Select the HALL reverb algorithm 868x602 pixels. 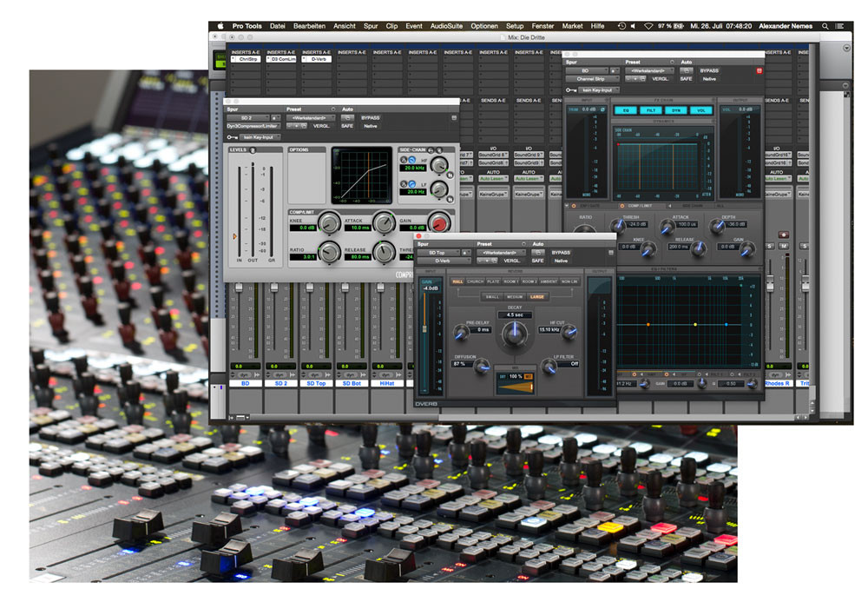pos(457,282)
